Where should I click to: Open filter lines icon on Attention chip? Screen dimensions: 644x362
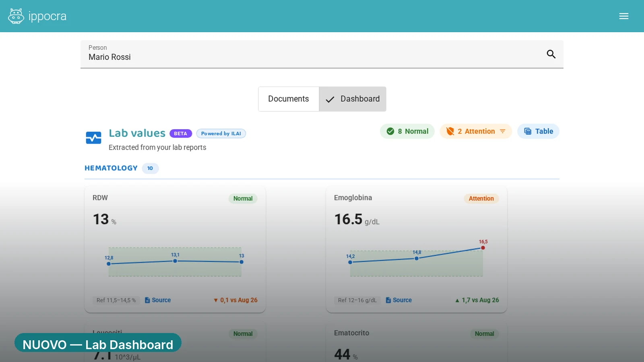point(502,131)
